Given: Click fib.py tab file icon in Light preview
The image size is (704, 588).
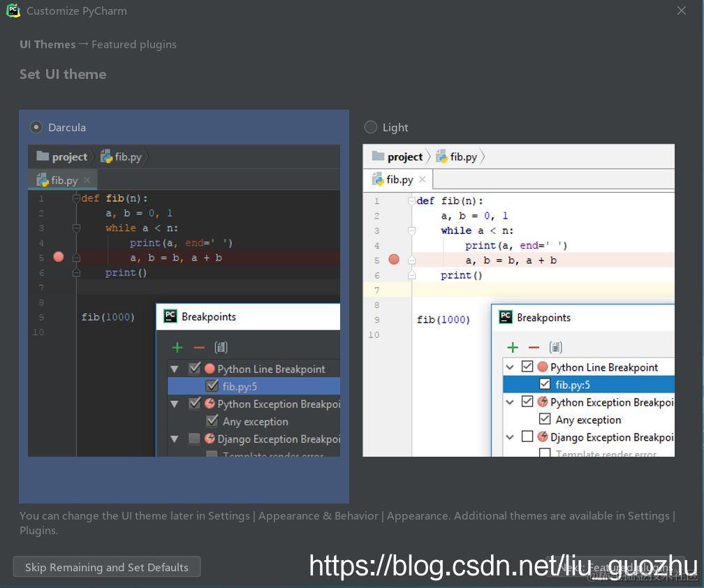Looking at the screenshot, I should 378,179.
